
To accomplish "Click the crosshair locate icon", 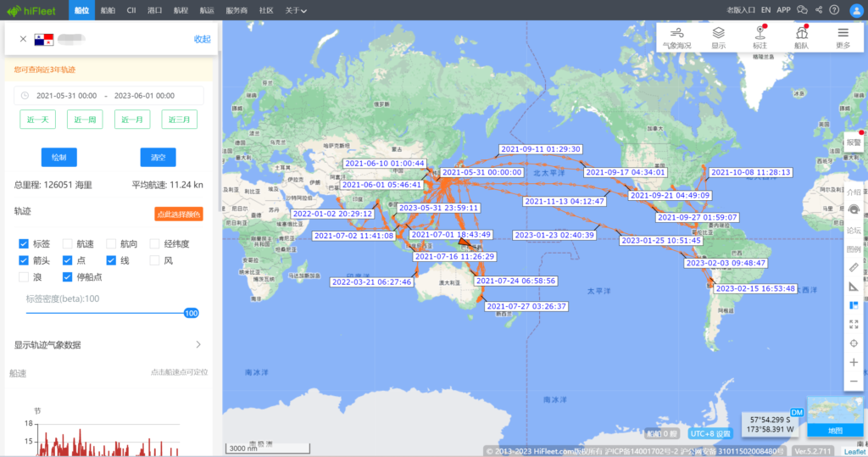I will (854, 343).
